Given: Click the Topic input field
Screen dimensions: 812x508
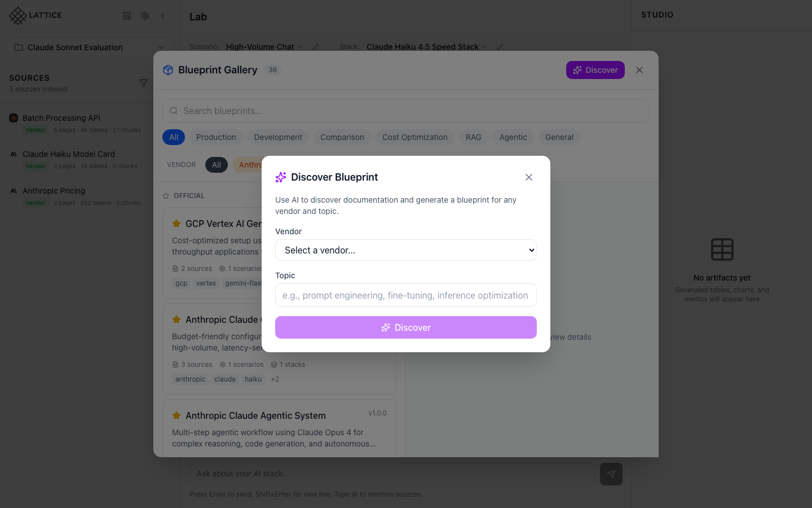Looking at the screenshot, I should coord(405,295).
